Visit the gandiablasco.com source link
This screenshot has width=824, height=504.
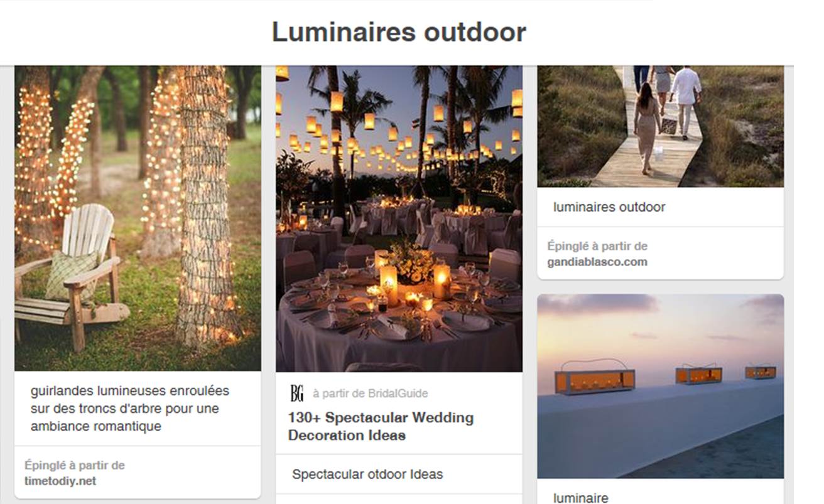point(597,262)
